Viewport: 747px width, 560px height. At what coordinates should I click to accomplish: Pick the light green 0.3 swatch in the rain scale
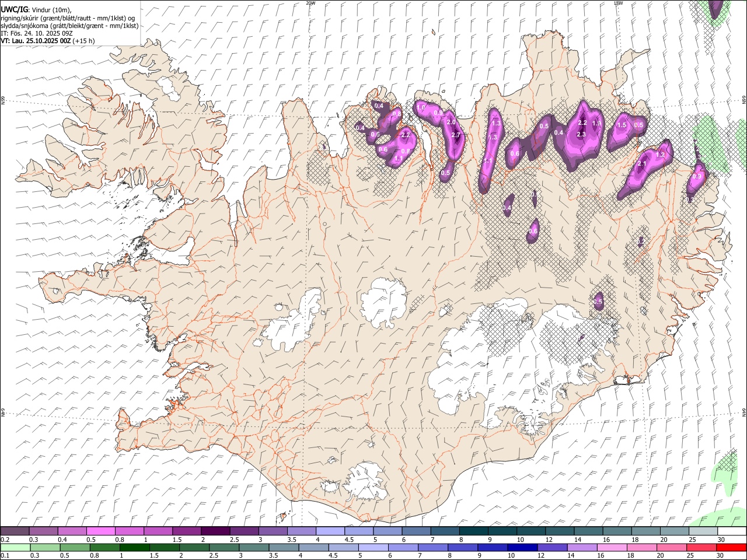click(45, 548)
